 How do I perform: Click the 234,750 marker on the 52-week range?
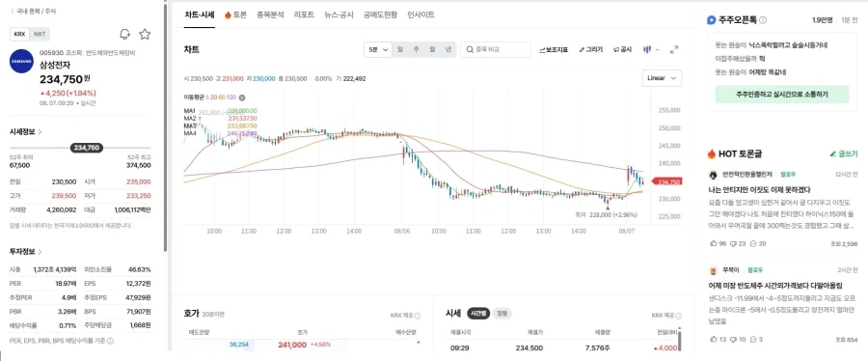[87, 148]
